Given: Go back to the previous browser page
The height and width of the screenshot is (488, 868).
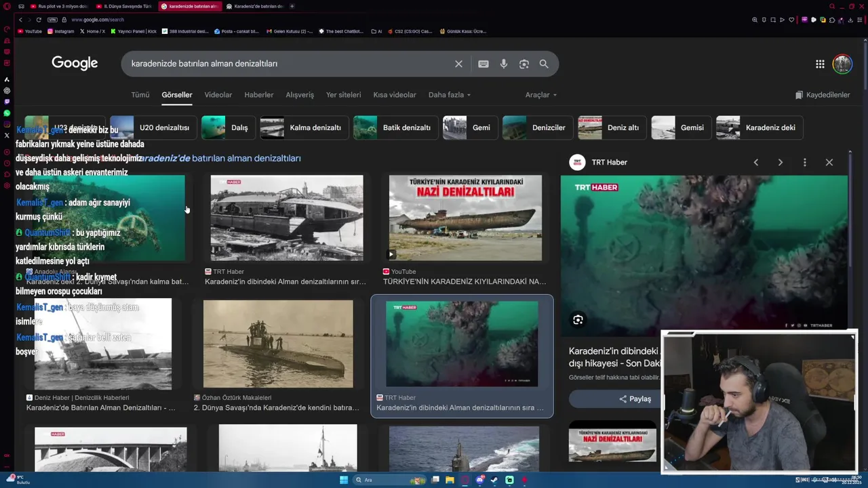Looking at the screenshot, I should pos(20,20).
